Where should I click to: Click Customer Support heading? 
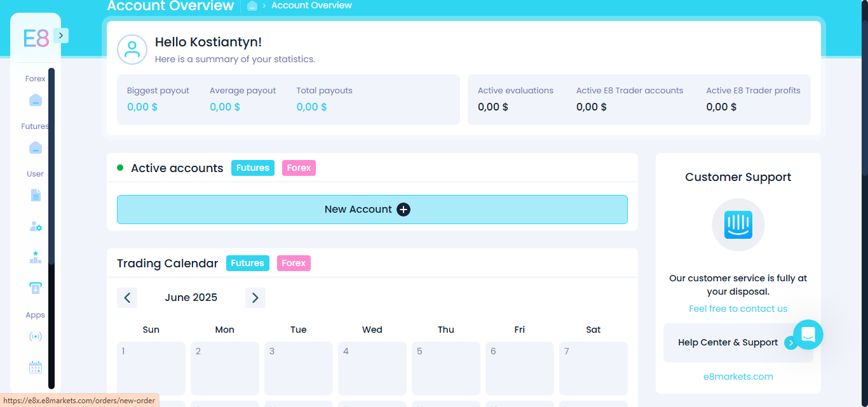(738, 177)
